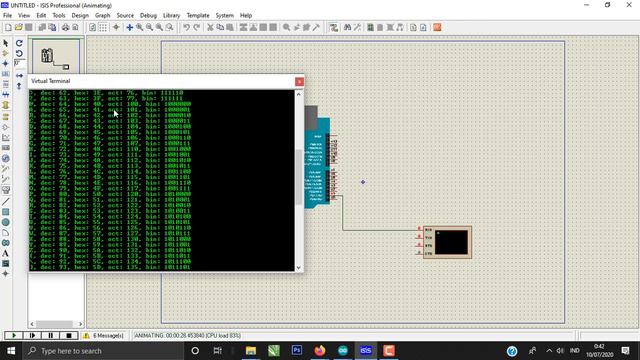Choose the 2D line drawing tool
This screenshot has height=360, width=640.
pyautogui.click(x=6, y=202)
